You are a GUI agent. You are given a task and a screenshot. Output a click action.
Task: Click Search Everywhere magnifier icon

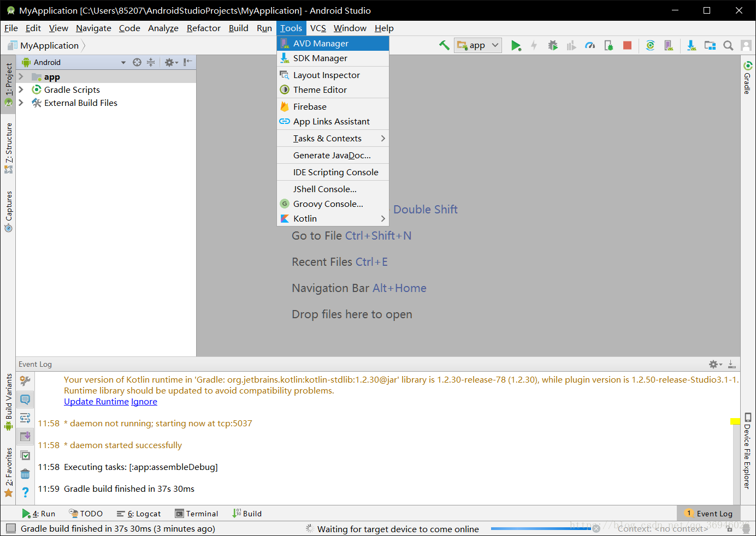(728, 45)
